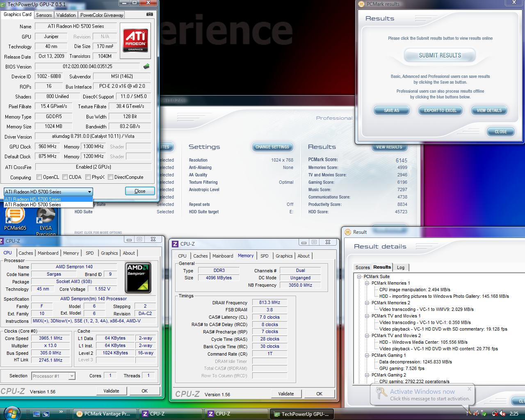Image resolution: width=525 pixels, height=420 pixels.
Task: Collapse the PCMark Memories 1 node
Action: [x=367, y=283]
